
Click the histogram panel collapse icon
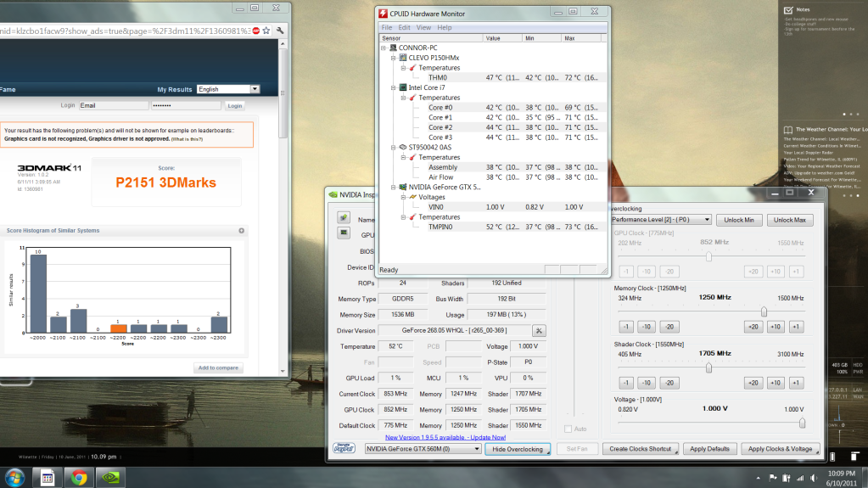[x=241, y=231]
